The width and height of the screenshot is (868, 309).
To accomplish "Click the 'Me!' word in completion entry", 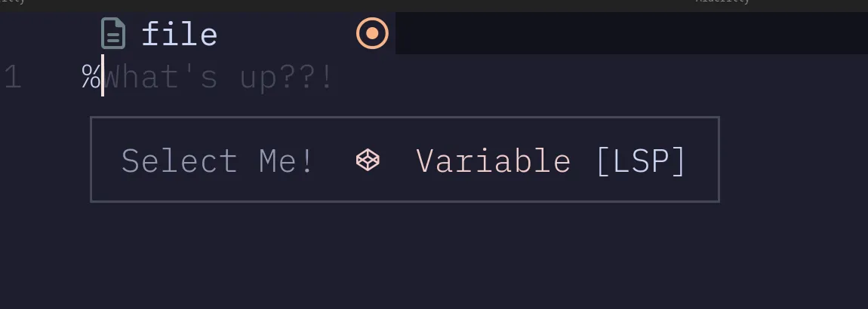I will 285,161.
